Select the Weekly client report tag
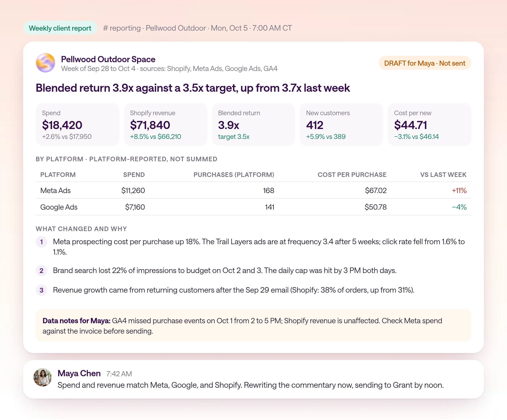Screen dimensions: 507x420 (60, 28)
